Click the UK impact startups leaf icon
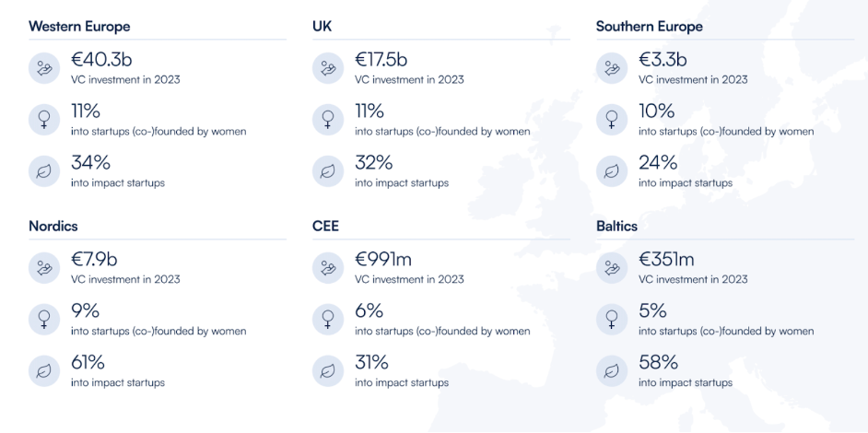 coord(328,171)
